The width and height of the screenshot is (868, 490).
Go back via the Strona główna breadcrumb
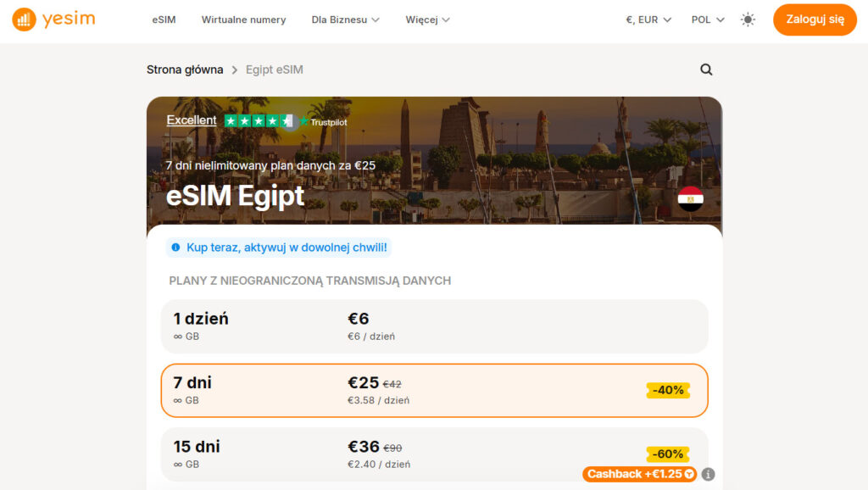coord(185,70)
